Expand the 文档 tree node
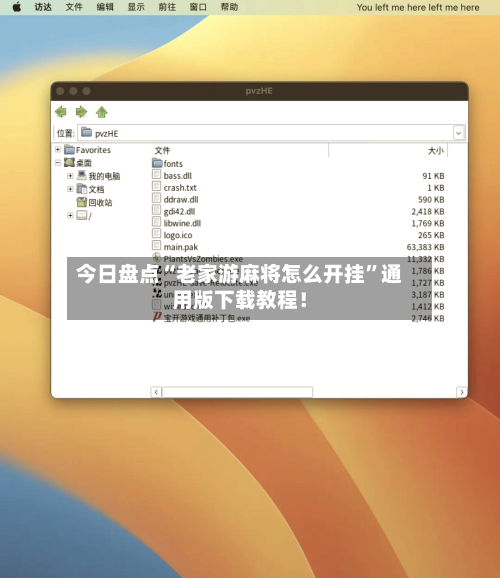 click(70, 189)
